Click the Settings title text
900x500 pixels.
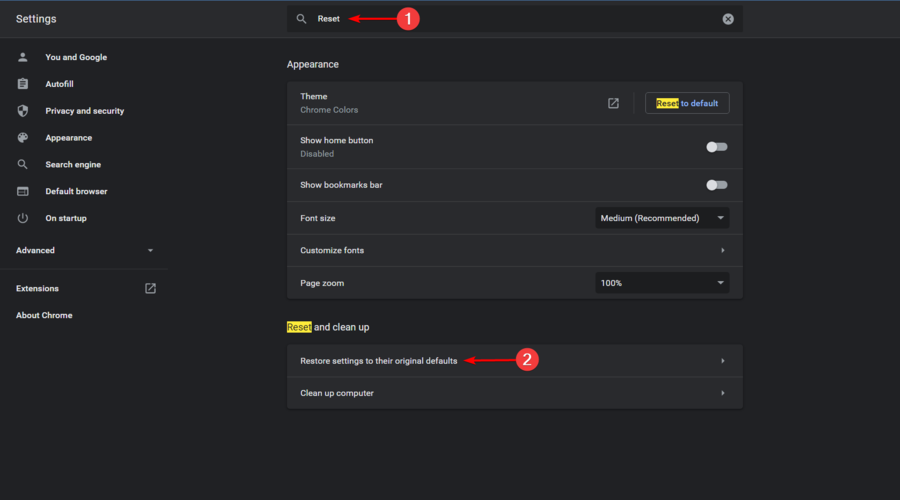click(x=36, y=19)
